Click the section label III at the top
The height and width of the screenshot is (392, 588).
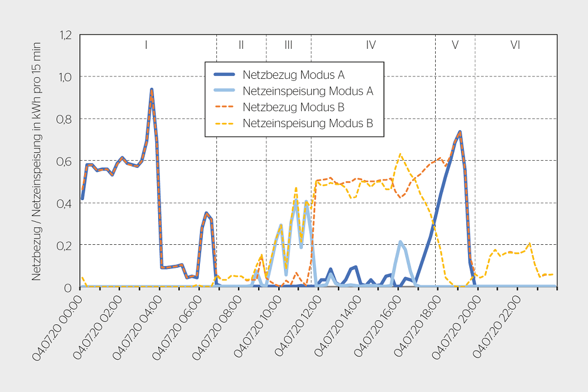point(288,45)
